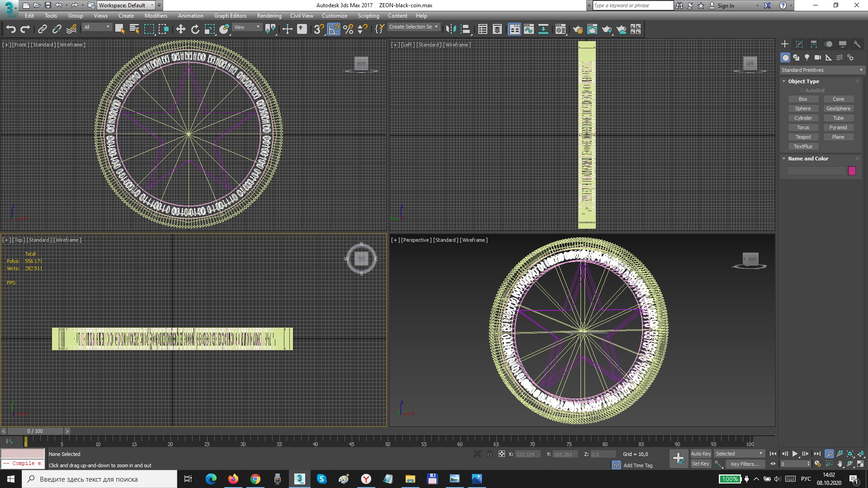Open the Rendered Frame Window icon
The width and height of the screenshot is (868, 488).
point(592,29)
